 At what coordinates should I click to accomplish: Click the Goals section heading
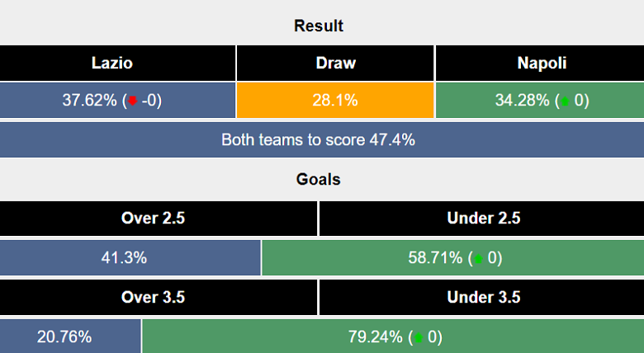pos(318,179)
